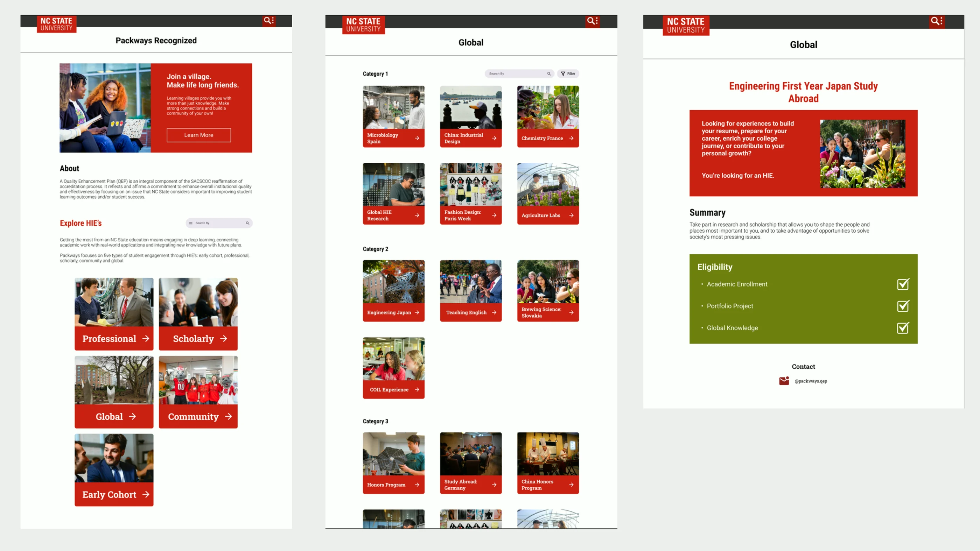Click the arrow on Agriculture Labs card
This screenshot has width=980, height=551.
point(571,215)
